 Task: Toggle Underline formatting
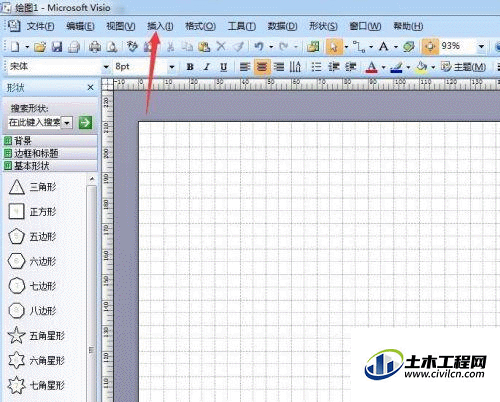tap(223, 67)
